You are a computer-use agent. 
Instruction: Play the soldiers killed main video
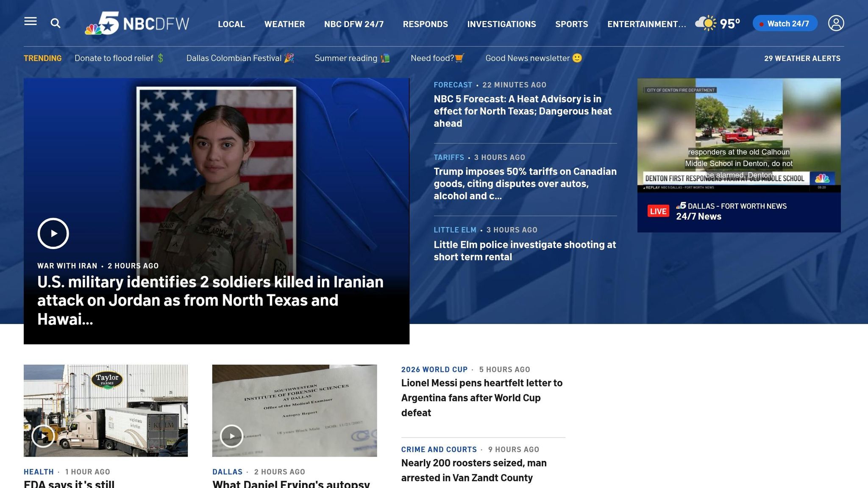[x=53, y=233]
